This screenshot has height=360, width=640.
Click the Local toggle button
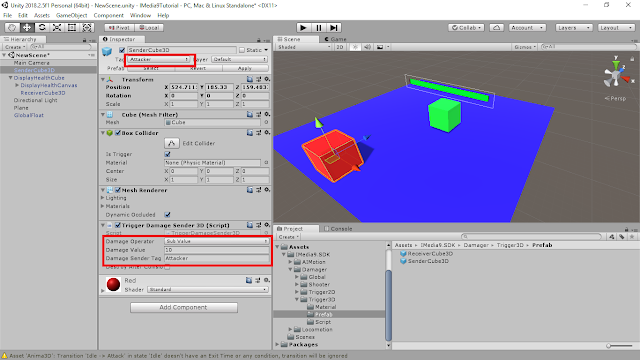pyautogui.click(x=149, y=27)
